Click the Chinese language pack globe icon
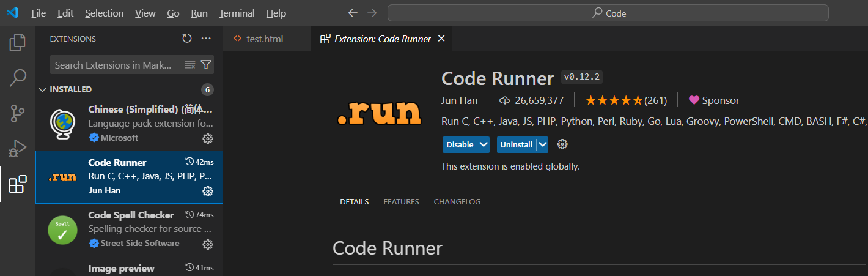Screen dimensions: 868x276 (63, 124)
